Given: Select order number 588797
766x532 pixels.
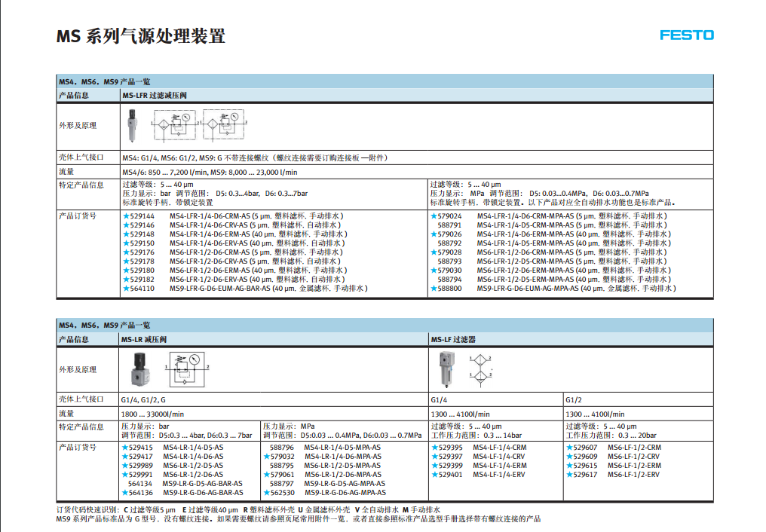Looking at the screenshot, I should (x=282, y=484).
